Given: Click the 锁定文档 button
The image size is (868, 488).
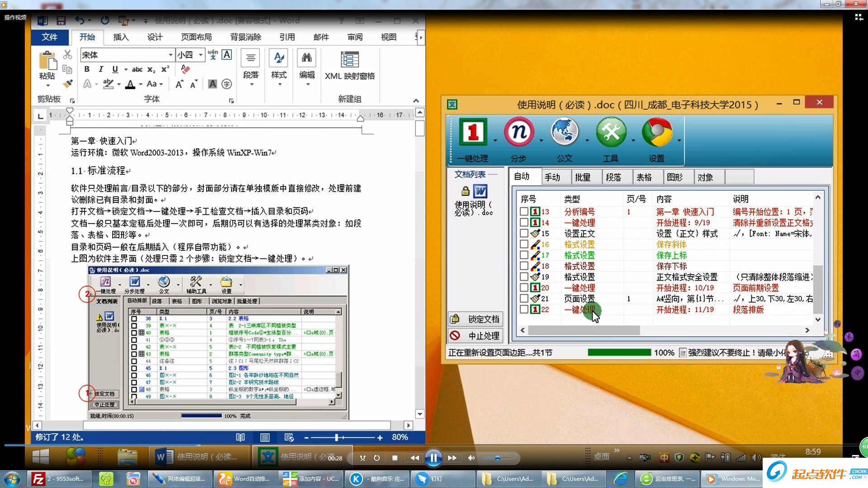Looking at the screenshot, I should coord(475,319).
